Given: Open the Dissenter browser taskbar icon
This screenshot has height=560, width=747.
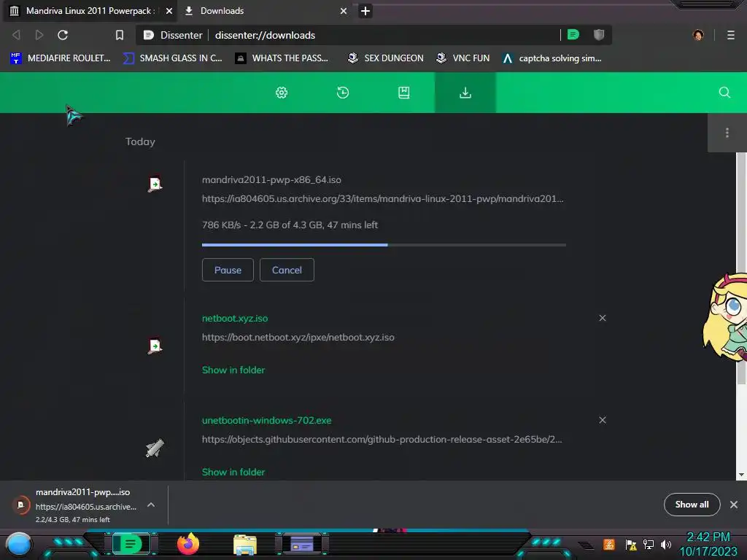Looking at the screenshot, I should (x=131, y=544).
